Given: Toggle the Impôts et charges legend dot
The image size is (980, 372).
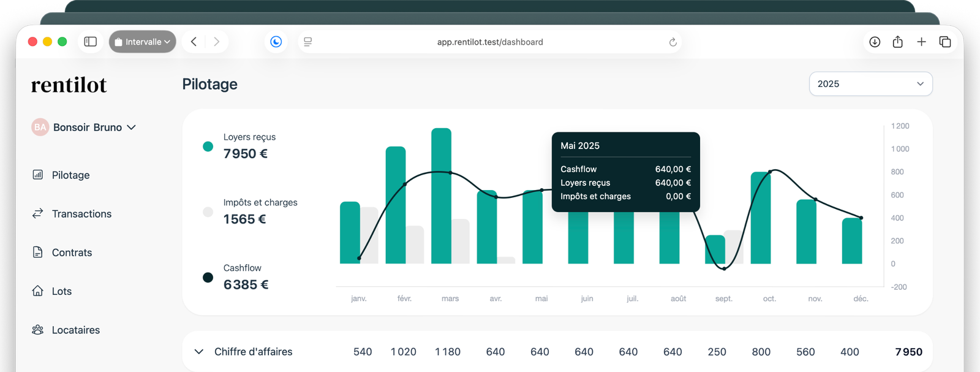Looking at the screenshot, I should pos(208,212).
